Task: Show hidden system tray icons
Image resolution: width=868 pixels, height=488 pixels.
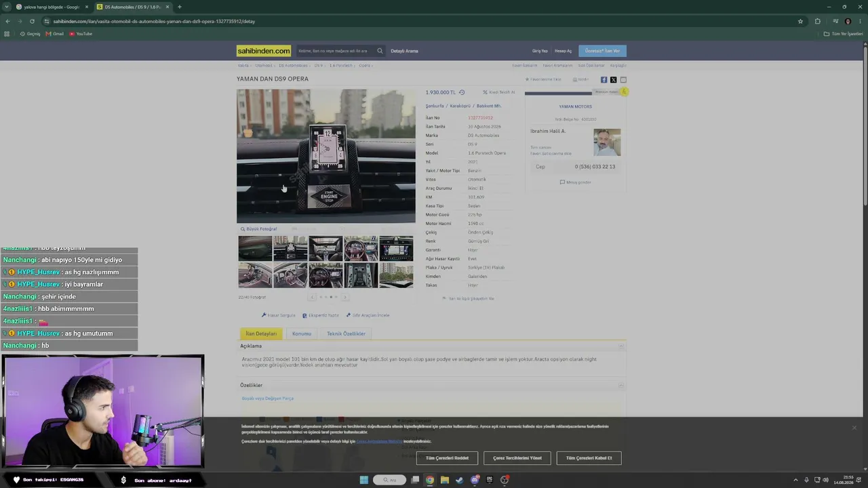Action: [x=795, y=480]
